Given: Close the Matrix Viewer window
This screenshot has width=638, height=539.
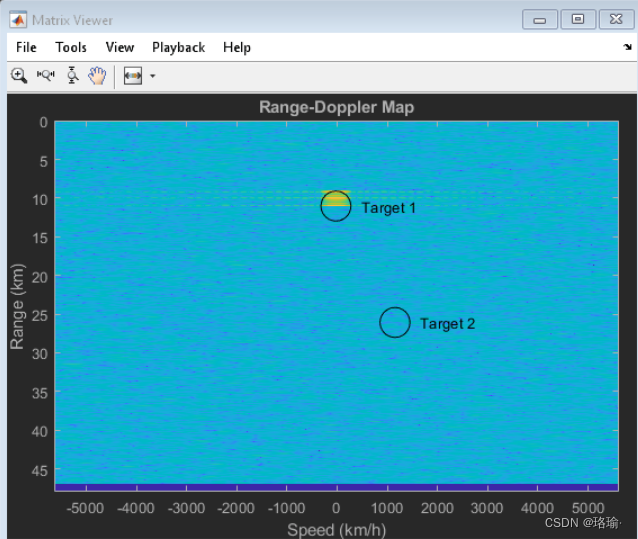Looking at the screenshot, I should click(616, 19).
